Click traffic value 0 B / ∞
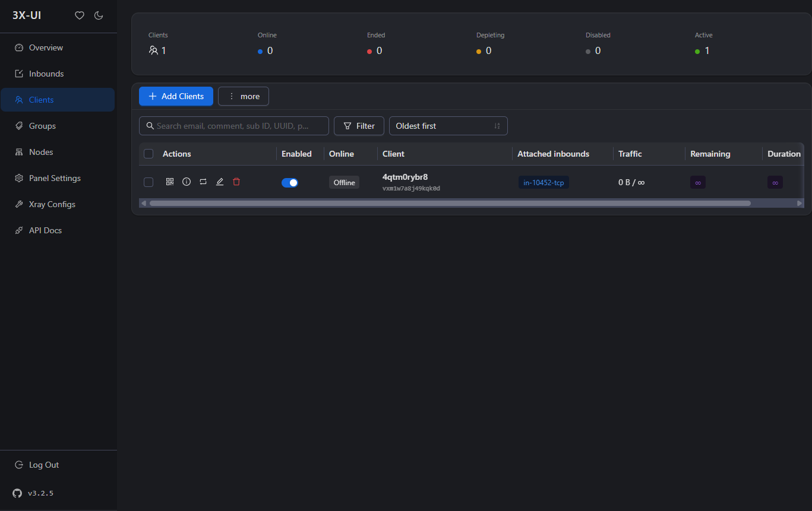812x511 pixels. click(x=631, y=182)
